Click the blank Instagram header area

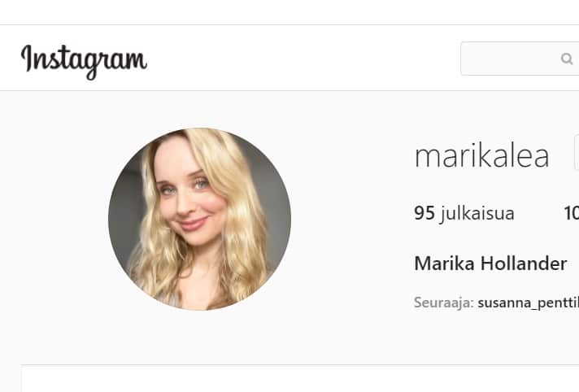(303, 58)
